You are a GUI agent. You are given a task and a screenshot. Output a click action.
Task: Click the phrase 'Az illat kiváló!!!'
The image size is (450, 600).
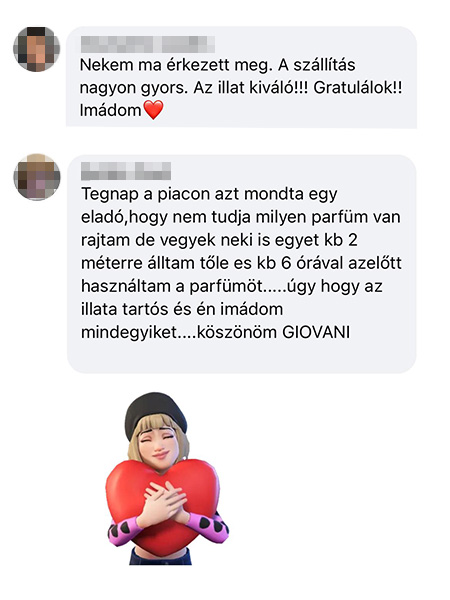pyautogui.click(x=251, y=88)
